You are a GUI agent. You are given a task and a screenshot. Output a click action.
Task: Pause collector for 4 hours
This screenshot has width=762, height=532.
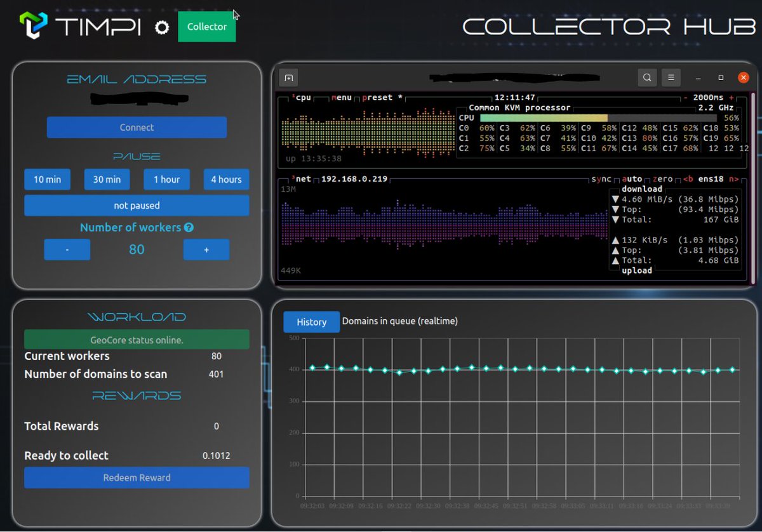click(x=226, y=180)
